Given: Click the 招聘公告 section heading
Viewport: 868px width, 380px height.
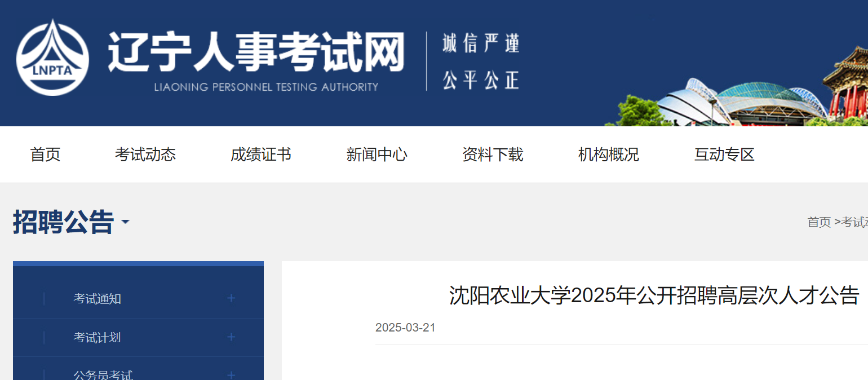Looking at the screenshot, I should pos(63,222).
